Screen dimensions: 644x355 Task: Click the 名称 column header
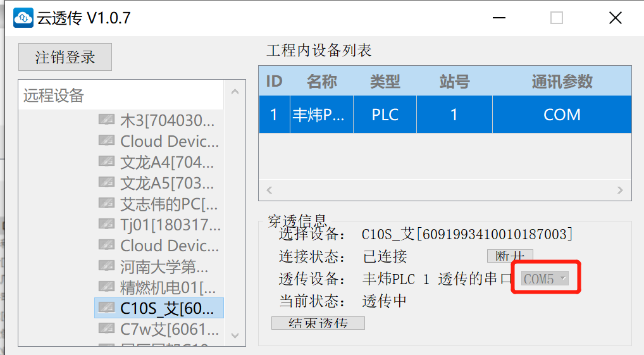(321, 81)
